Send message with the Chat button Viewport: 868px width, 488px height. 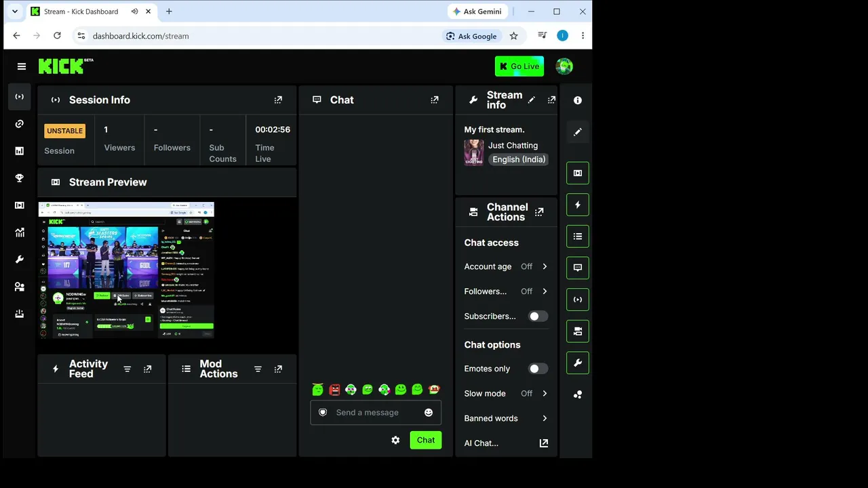[426, 441]
